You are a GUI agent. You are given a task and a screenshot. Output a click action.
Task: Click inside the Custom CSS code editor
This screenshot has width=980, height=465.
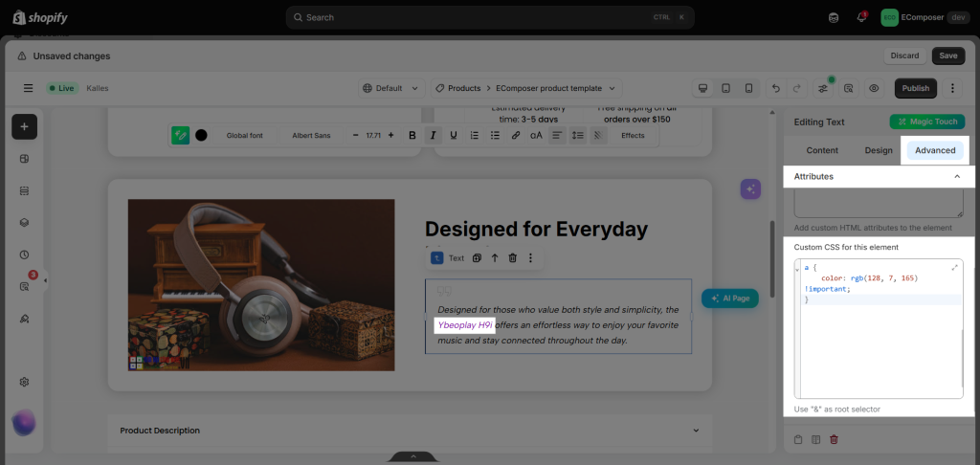879,329
